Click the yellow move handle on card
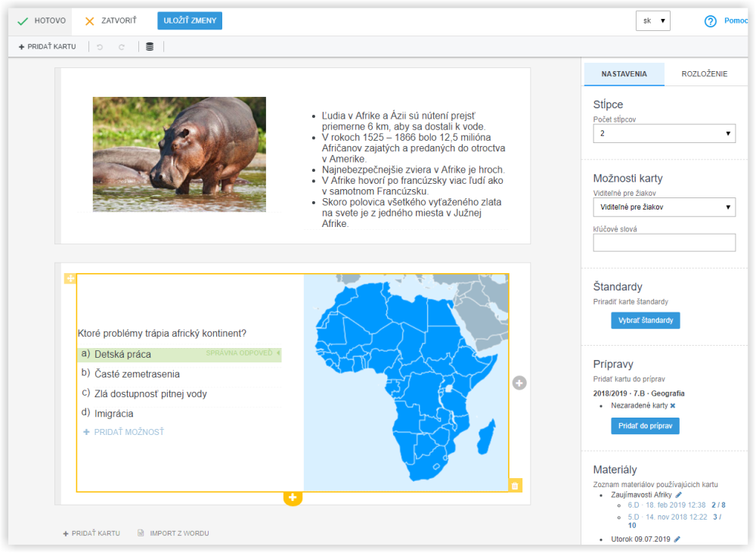Viewport: 756px width, 553px height. (x=70, y=278)
